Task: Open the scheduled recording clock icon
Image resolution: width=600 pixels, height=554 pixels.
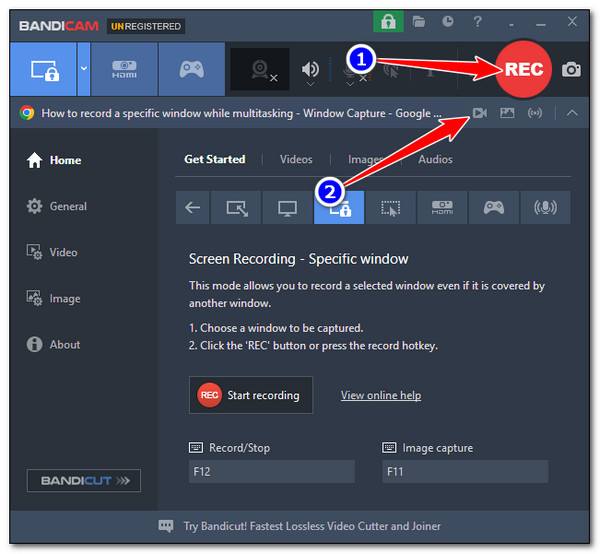Action: tap(448, 21)
